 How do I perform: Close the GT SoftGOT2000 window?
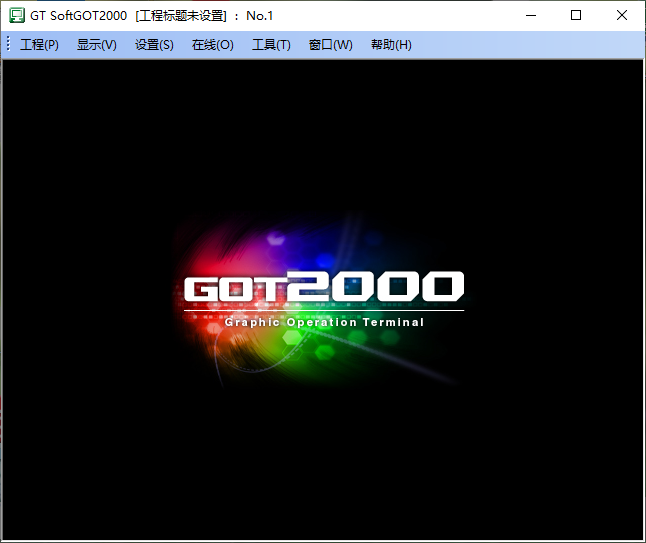[x=622, y=16]
